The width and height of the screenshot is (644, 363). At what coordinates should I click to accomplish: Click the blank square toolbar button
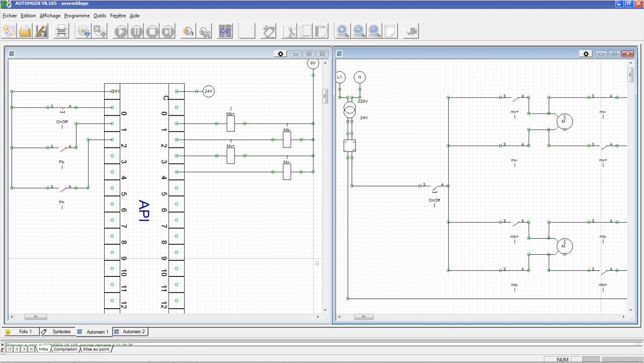click(247, 31)
